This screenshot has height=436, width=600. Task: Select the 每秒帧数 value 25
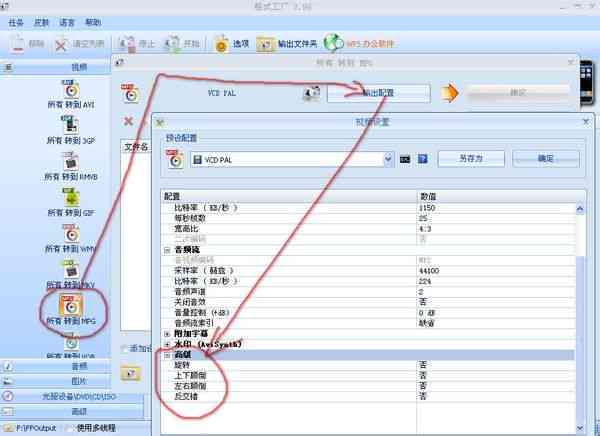423,218
